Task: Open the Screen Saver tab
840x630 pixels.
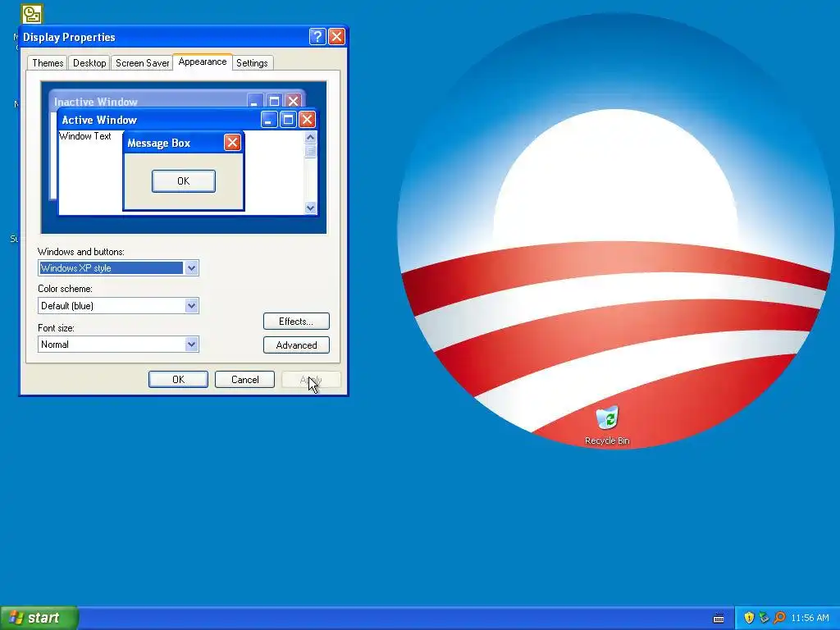Action: pyautogui.click(x=142, y=62)
